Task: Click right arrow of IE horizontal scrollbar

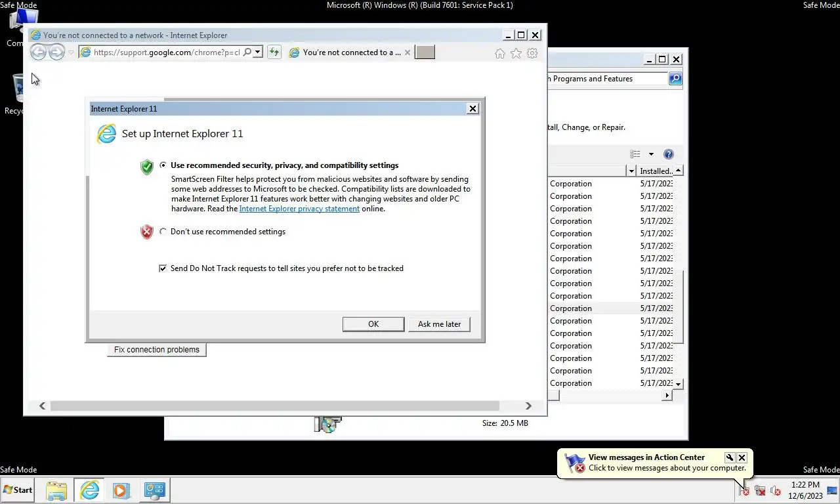Action: [528, 406]
